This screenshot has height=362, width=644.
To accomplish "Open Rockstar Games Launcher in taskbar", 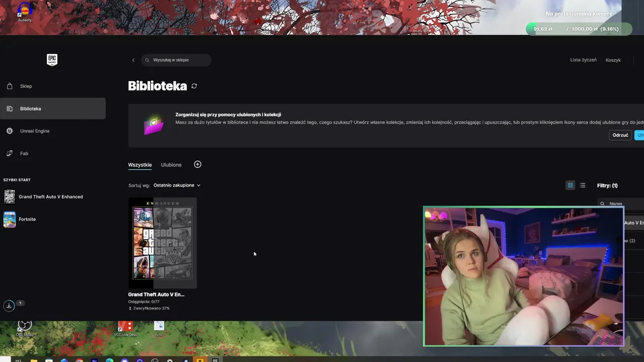I will (x=200, y=359).
